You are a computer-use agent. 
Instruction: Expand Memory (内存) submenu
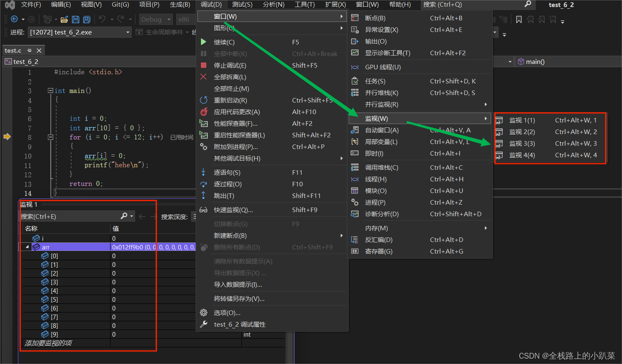[420, 228]
